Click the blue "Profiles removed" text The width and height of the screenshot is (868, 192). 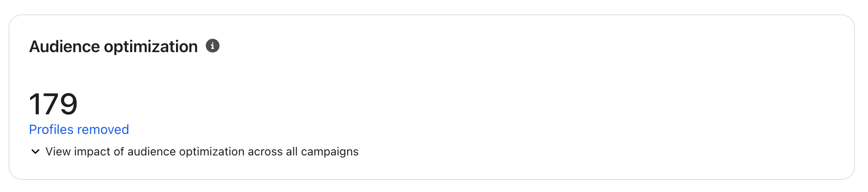point(79,130)
